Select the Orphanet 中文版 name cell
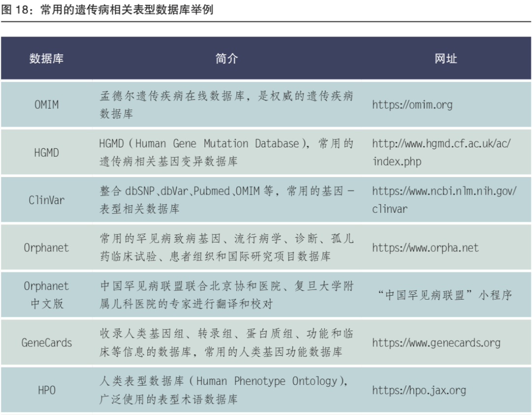This screenshot has width=532, height=415. click(46, 295)
